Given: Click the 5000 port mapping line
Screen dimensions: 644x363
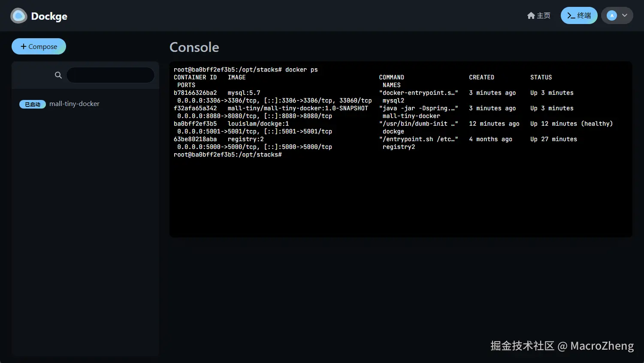Looking at the screenshot, I should click(x=255, y=147).
